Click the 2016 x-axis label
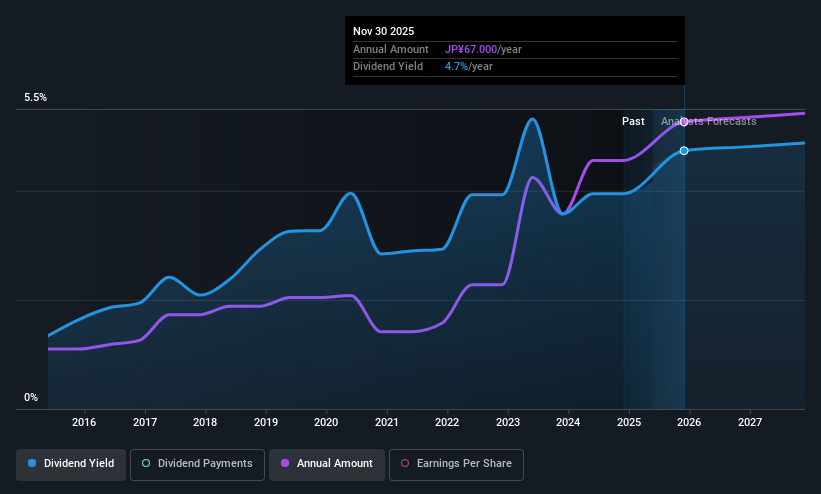This screenshot has width=821, height=494. pyautogui.click(x=84, y=422)
